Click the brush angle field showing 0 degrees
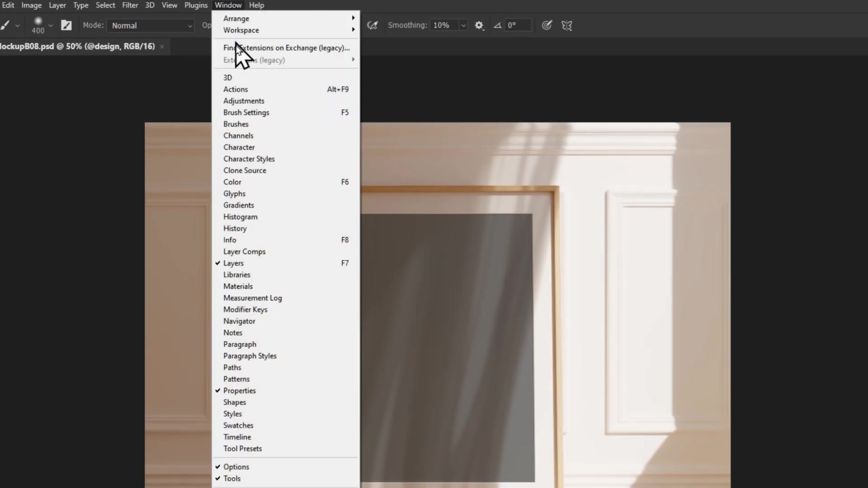 click(518, 25)
